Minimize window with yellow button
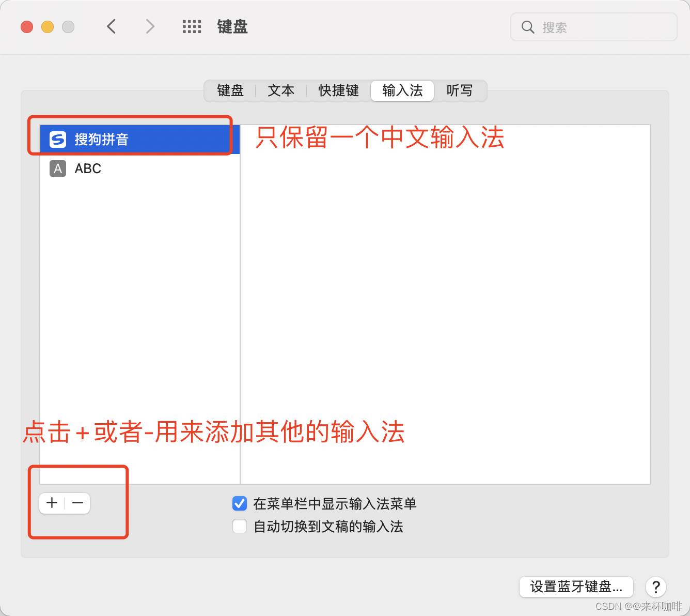 (48, 27)
